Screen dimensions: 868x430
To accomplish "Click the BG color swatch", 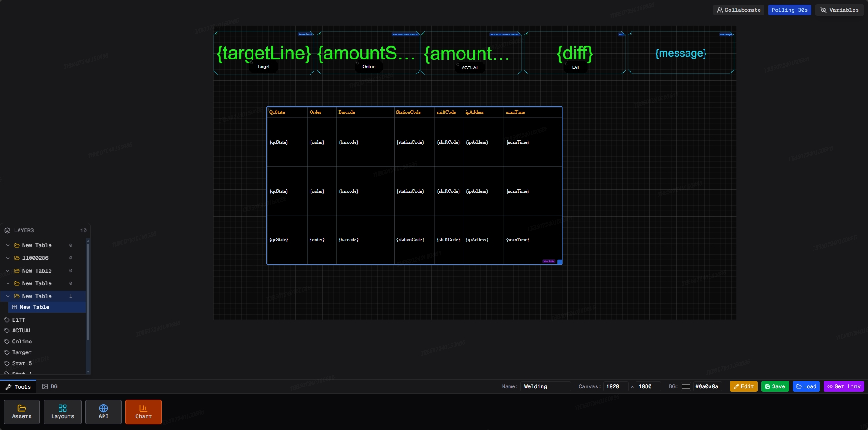I will pyautogui.click(x=686, y=386).
